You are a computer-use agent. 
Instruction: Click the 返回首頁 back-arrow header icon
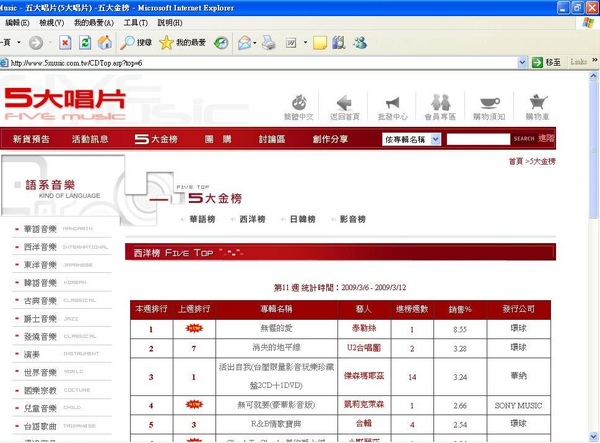pyautogui.click(x=345, y=107)
